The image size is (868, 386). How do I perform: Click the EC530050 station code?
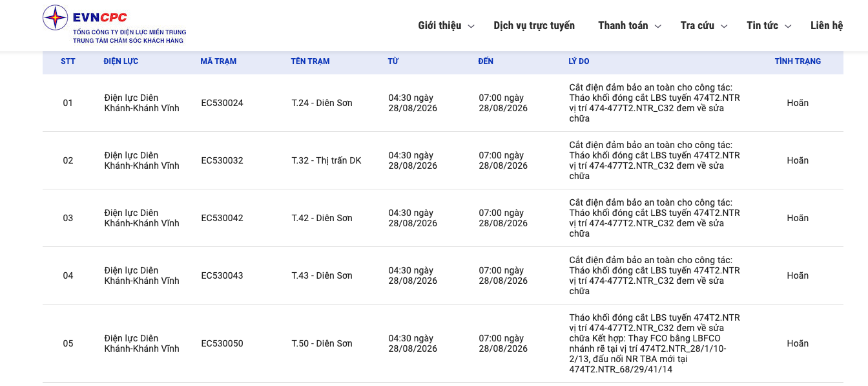click(222, 343)
